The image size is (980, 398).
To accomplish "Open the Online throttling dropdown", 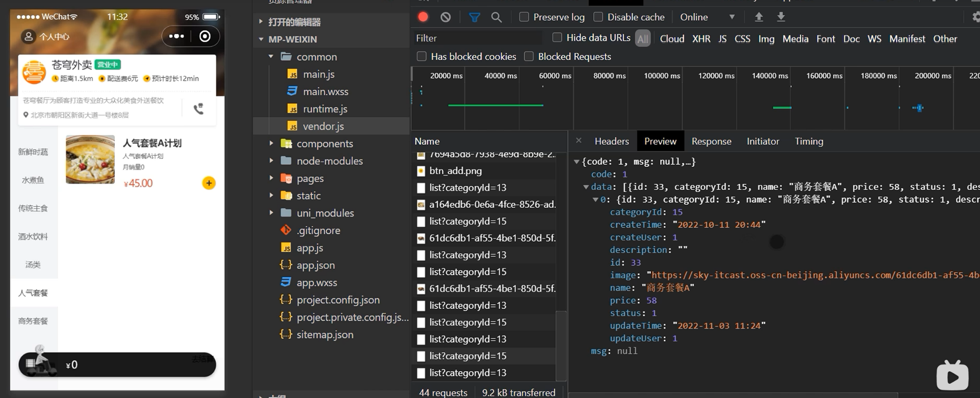I will click(x=708, y=17).
